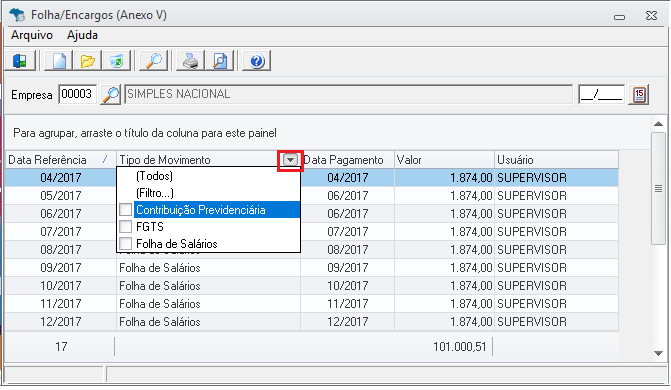Image resolution: width=671 pixels, height=390 pixels.
Task: Open print preview page icon
Action: (x=220, y=61)
